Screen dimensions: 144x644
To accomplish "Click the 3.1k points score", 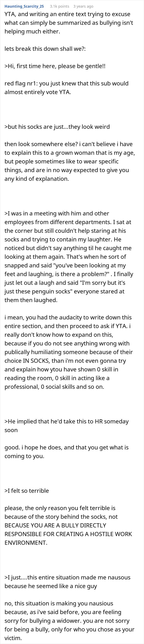I will [x=59, y=6].
